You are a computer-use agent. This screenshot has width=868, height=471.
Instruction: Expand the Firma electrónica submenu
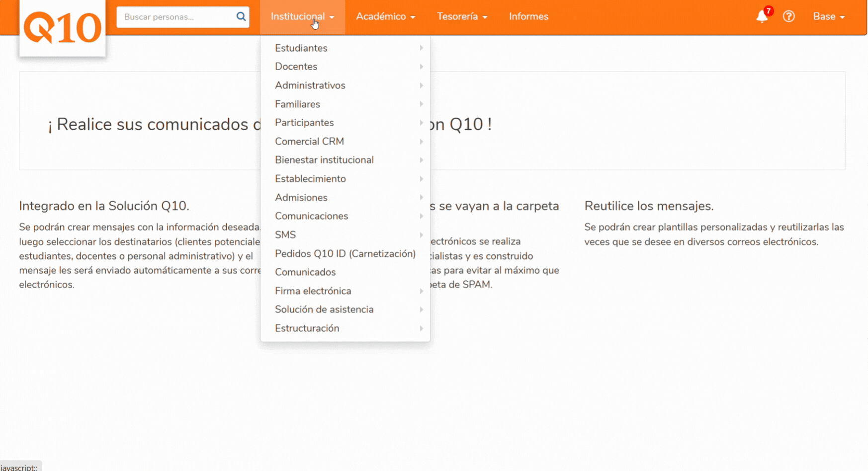coord(345,291)
